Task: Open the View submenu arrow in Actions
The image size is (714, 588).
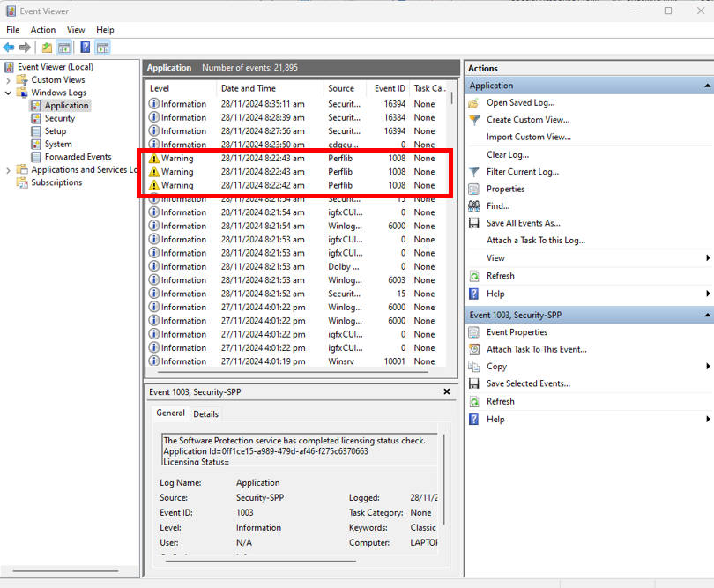Action: (x=708, y=257)
